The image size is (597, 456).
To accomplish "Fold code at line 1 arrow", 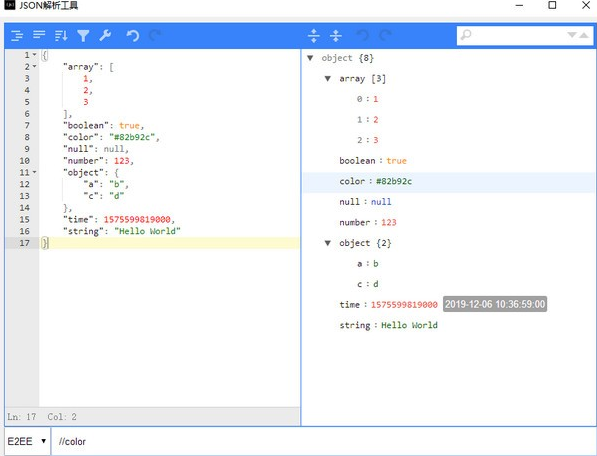I will (35, 55).
